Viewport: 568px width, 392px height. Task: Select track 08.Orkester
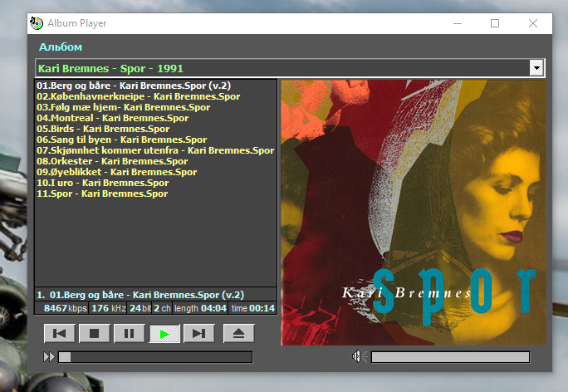coord(155,161)
